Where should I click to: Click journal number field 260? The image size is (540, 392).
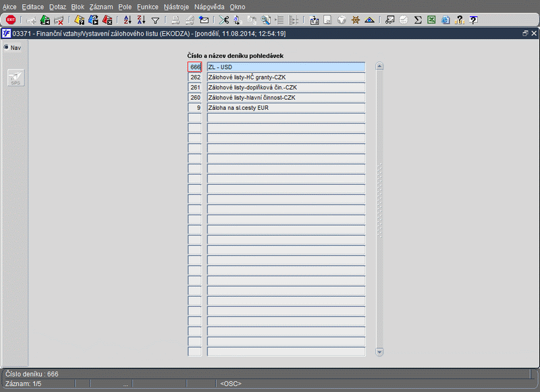click(x=194, y=97)
